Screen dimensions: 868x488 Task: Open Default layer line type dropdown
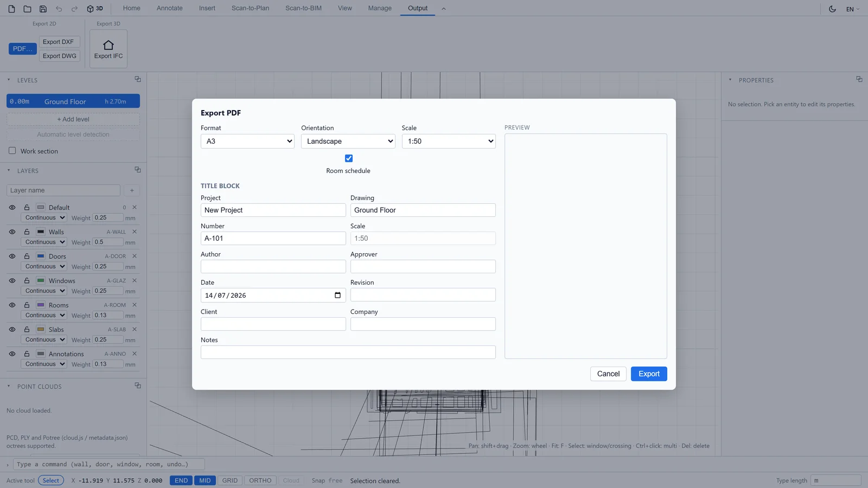tap(44, 217)
